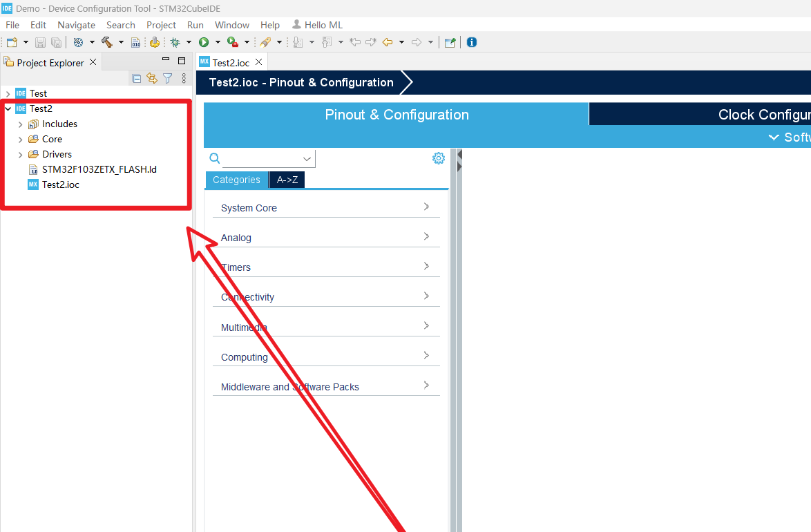Open the Search menu
Viewport: 811px width, 532px height.
coord(120,25)
